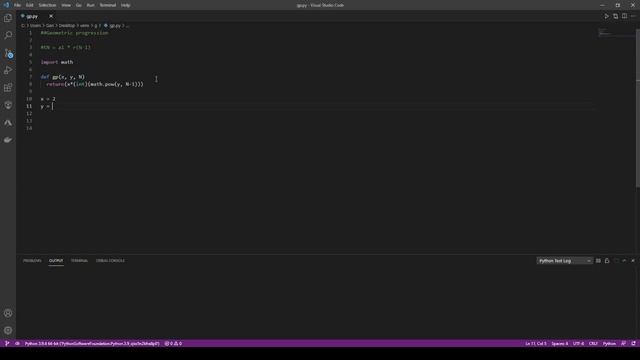The height and width of the screenshot is (360, 640).
Task: Open the View menu
Action: point(66,5)
